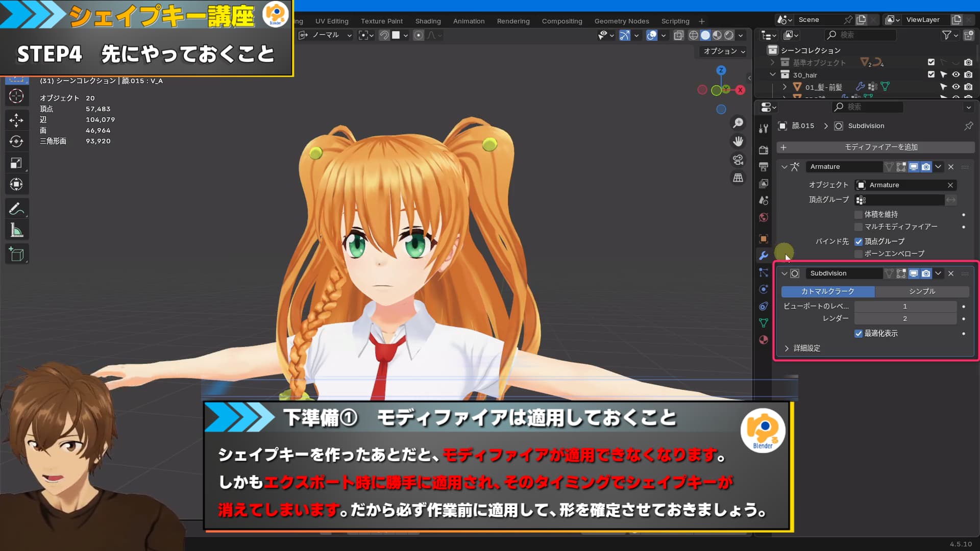Select the Move tool
980x551 pixels.
16,120
